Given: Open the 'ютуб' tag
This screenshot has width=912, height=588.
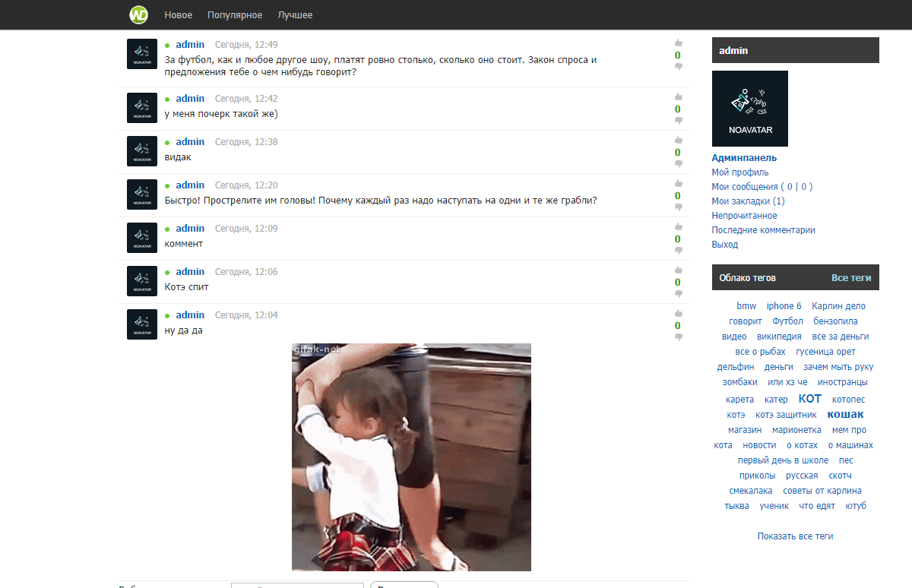Looking at the screenshot, I should (x=855, y=506).
